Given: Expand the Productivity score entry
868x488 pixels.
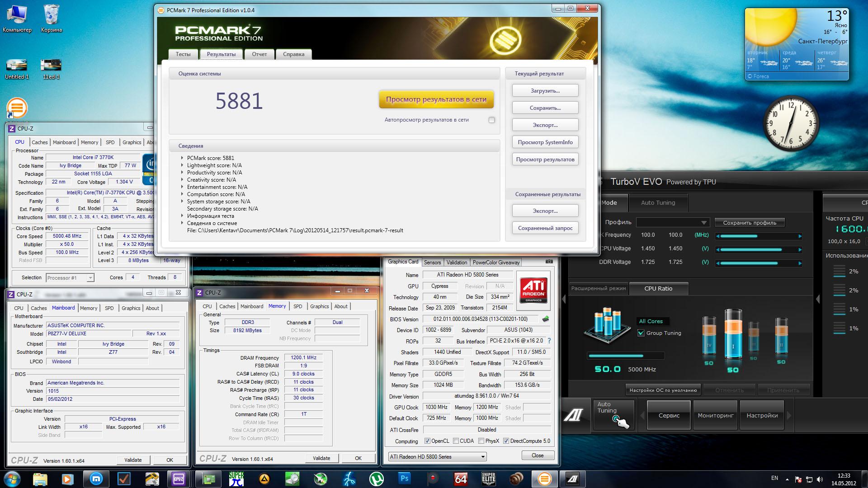Looking at the screenshot, I should [x=182, y=173].
